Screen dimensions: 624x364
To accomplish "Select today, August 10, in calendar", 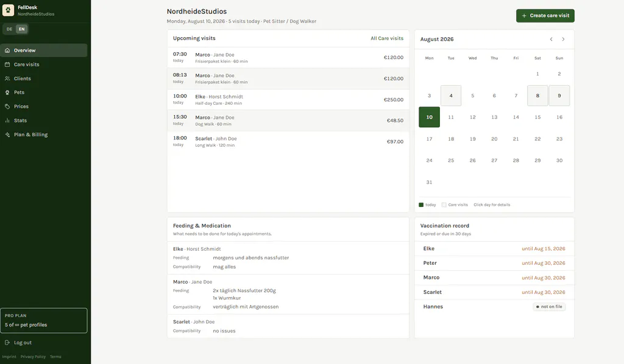I will 430,117.
